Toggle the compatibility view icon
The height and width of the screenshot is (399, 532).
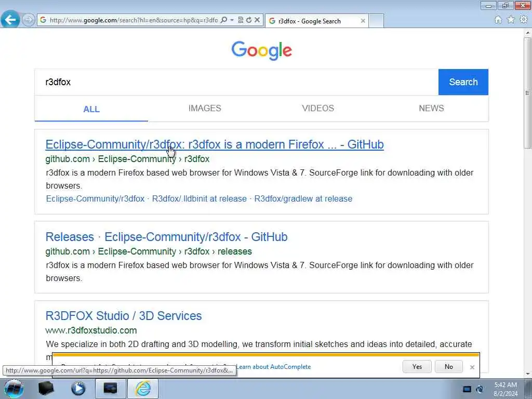click(x=241, y=20)
